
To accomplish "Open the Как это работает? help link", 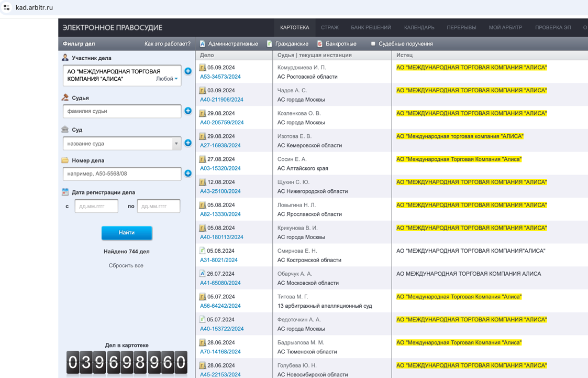I will tap(167, 44).
